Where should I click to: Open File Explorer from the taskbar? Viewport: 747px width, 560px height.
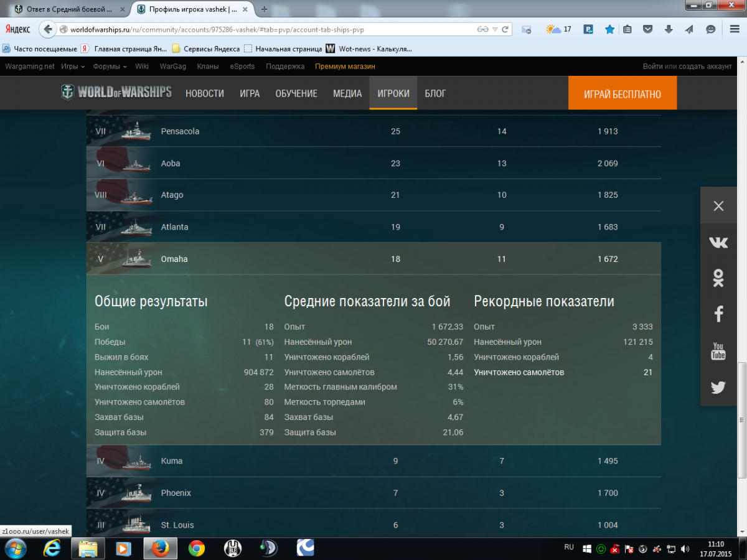click(x=88, y=548)
